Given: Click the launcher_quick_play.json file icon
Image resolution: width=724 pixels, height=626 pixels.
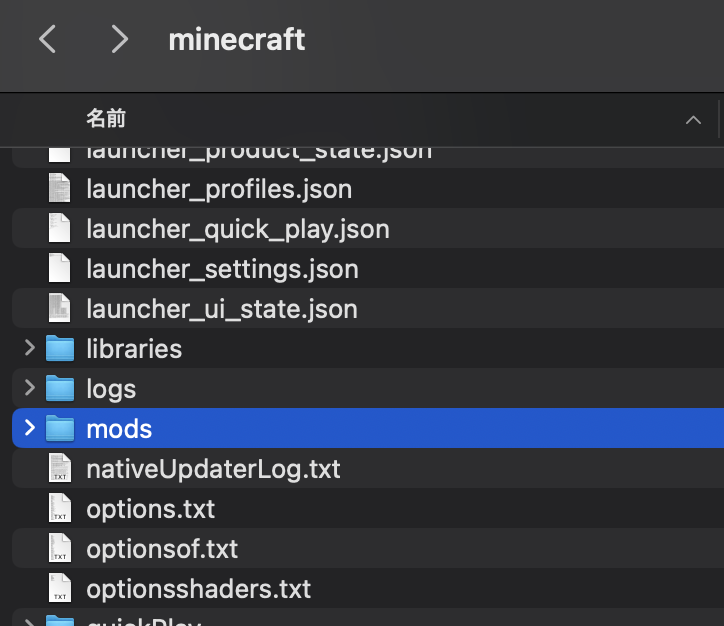Looking at the screenshot, I should coord(60,228).
